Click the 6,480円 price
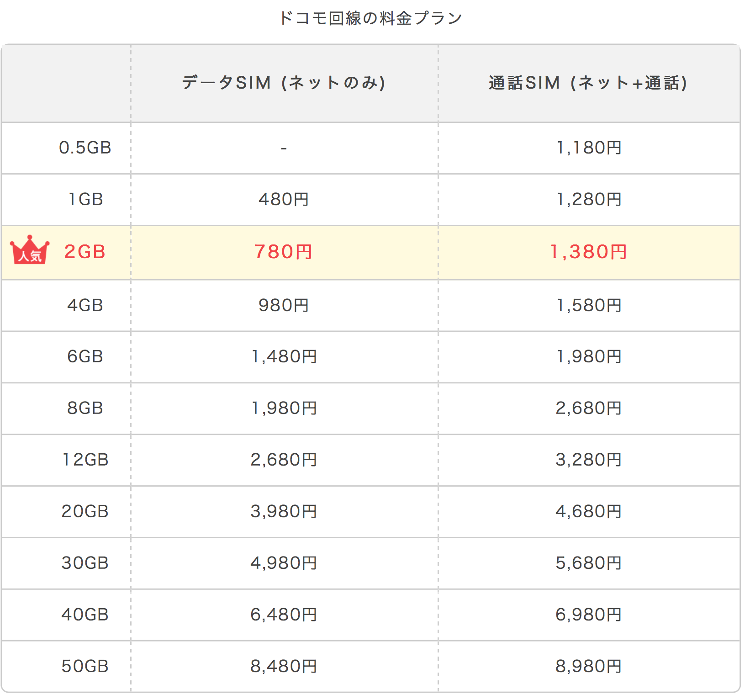This screenshot has width=750, height=700. 284,615
